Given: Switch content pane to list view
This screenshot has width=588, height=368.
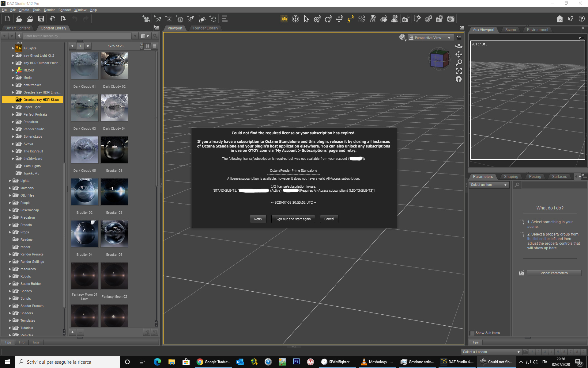Looking at the screenshot, I should (155, 46).
